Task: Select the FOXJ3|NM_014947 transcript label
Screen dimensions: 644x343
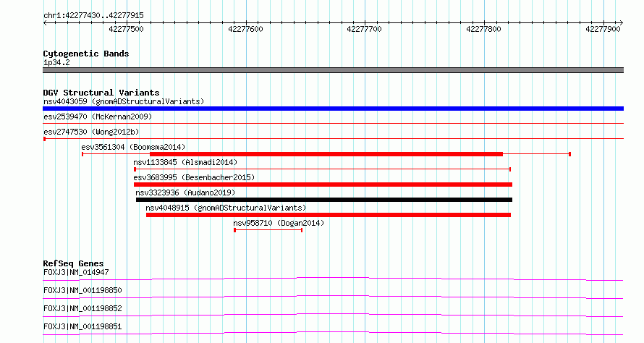Action: (76, 272)
